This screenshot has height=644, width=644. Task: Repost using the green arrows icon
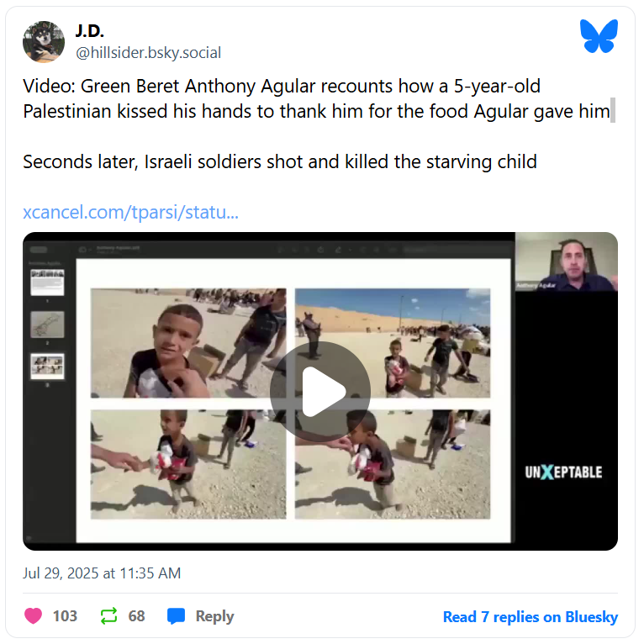[108, 615]
